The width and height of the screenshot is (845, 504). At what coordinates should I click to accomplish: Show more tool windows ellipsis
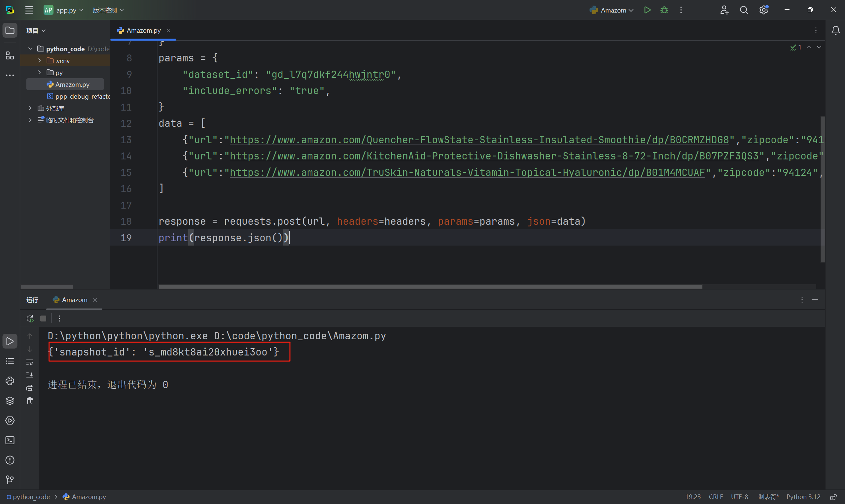[10, 75]
